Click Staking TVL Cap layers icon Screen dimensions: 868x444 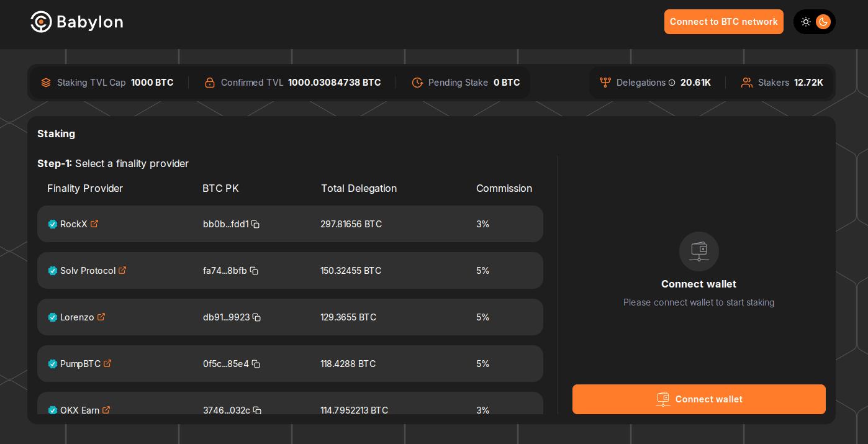coord(46,83)
